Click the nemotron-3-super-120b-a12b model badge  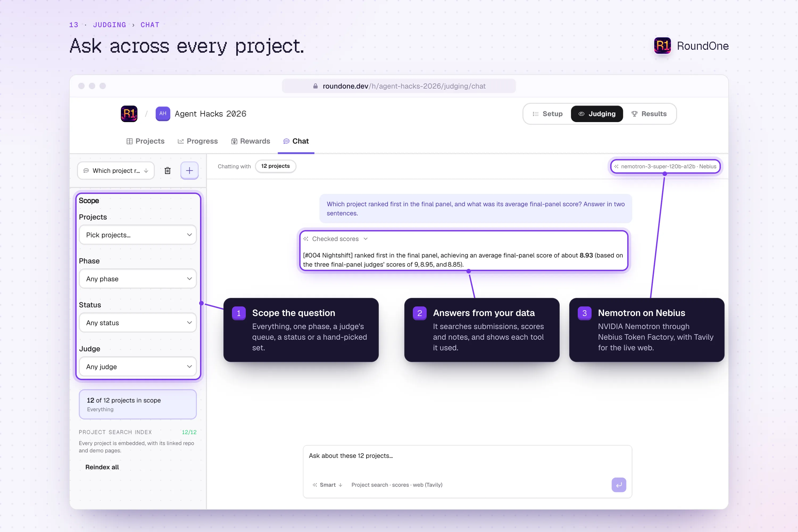pyautogui.click(x=665, y=167)
